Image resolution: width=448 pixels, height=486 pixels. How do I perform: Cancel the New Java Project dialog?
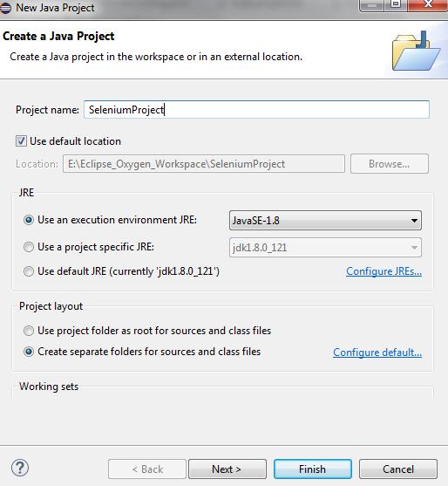pyautogui.click(x=398, y=469)
